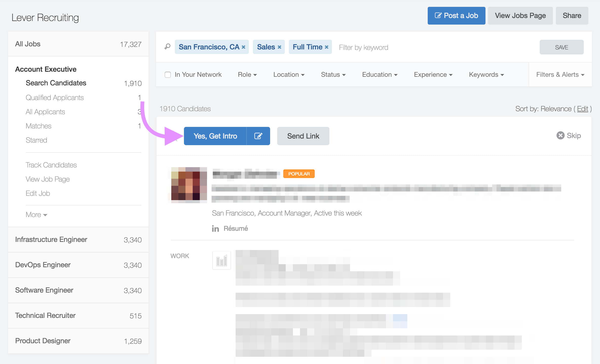Open the Role filter dropdown
Viewport: 600px width, 364px height.
(247, 75)
